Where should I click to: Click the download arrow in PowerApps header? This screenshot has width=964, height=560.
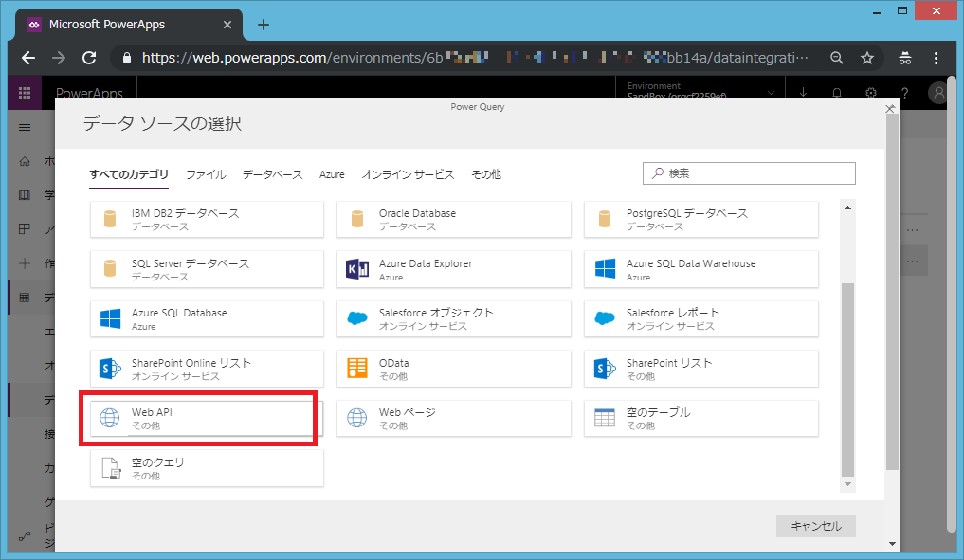pyautogui.click(x=803, y=93)
